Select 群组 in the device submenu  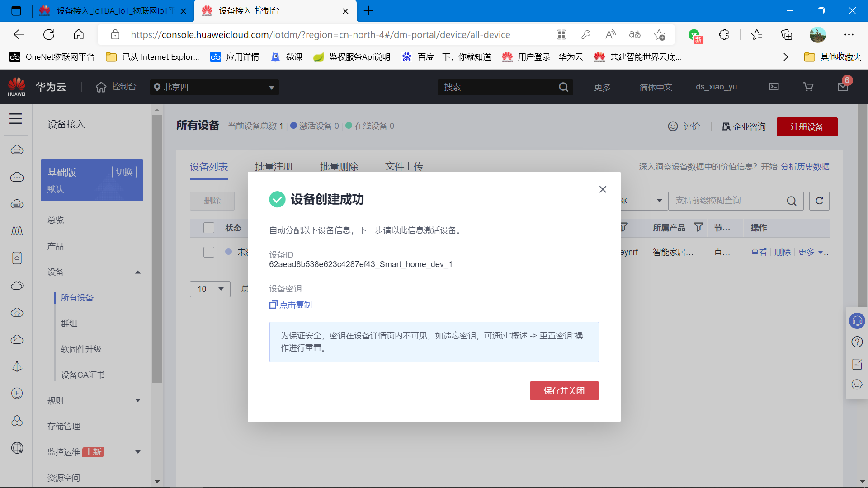pos(69,324)
